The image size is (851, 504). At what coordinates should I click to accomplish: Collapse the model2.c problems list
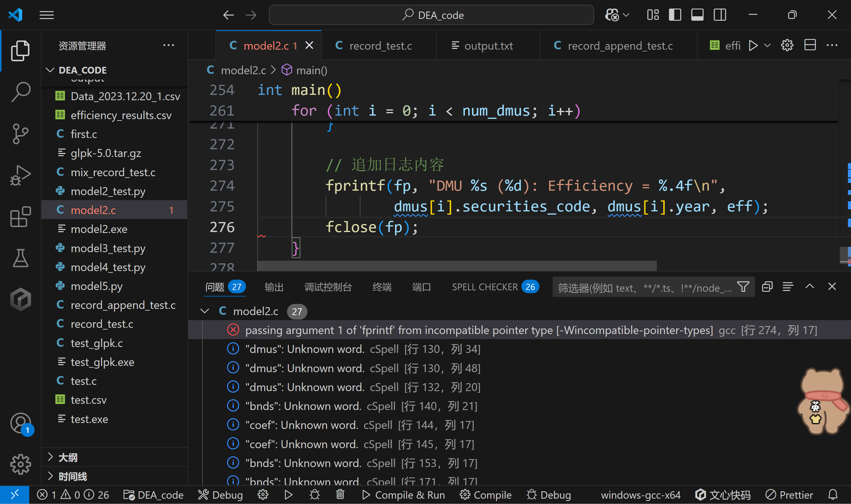pos(205,311)
